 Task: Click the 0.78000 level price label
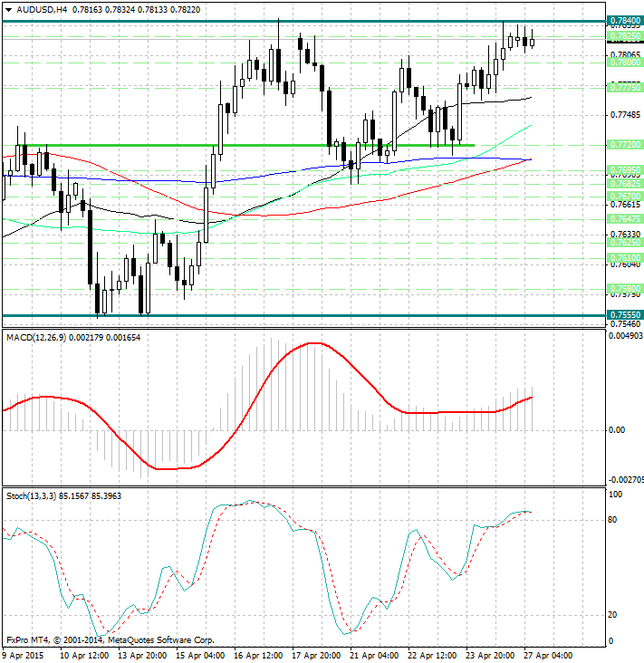pos(625,62)
